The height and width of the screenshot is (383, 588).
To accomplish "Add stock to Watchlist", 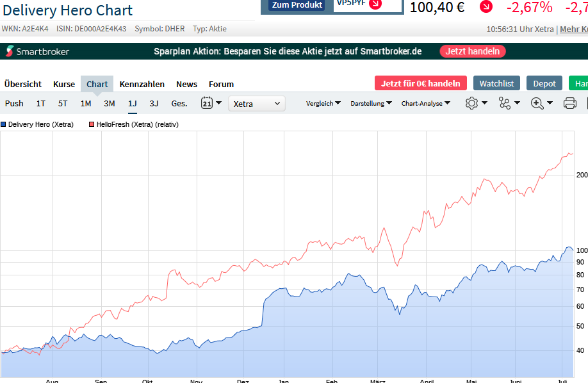I will 496,83.
